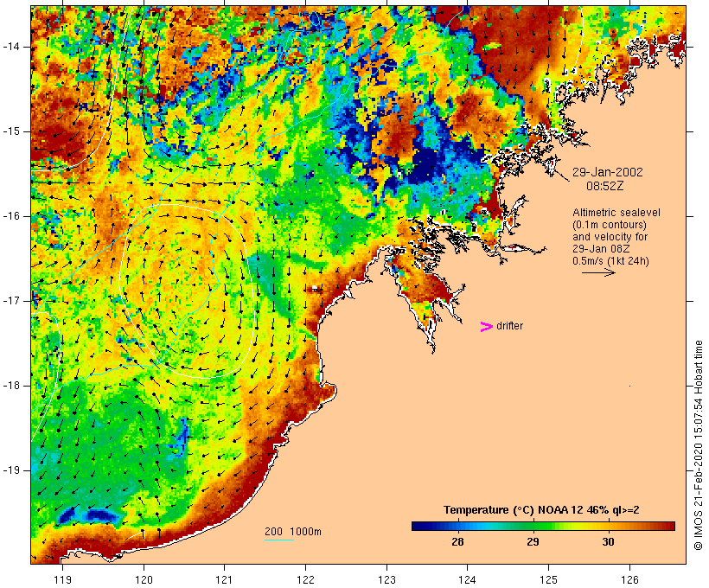Click the longitude axis label '123'

386,580
